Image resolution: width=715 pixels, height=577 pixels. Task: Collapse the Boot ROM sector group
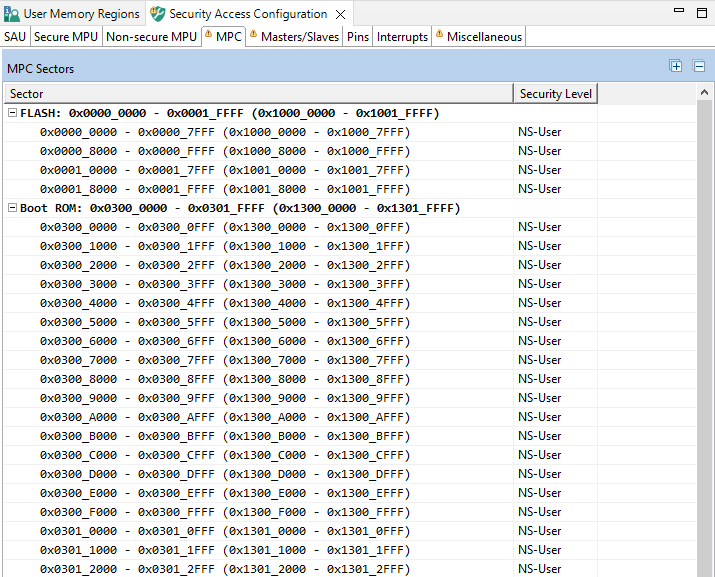coord(12,208)
